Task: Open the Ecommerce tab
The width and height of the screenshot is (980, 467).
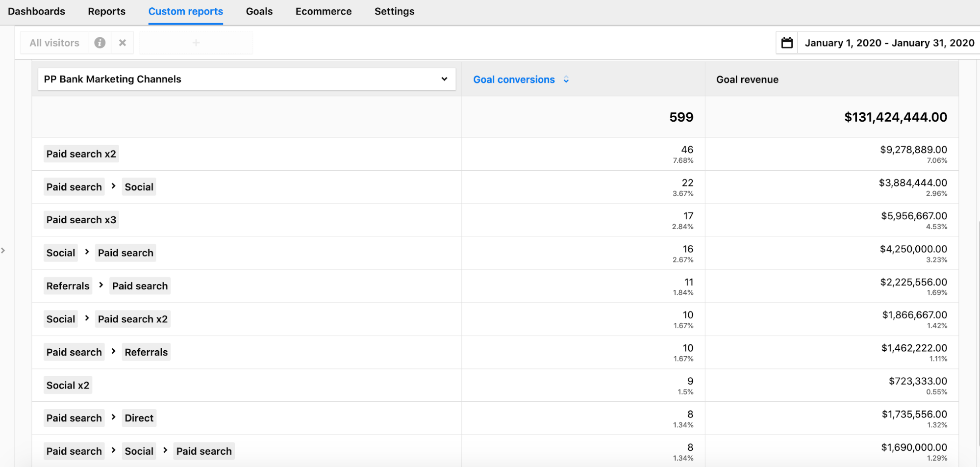Action: pyautogui.click(x=323, y=11)
